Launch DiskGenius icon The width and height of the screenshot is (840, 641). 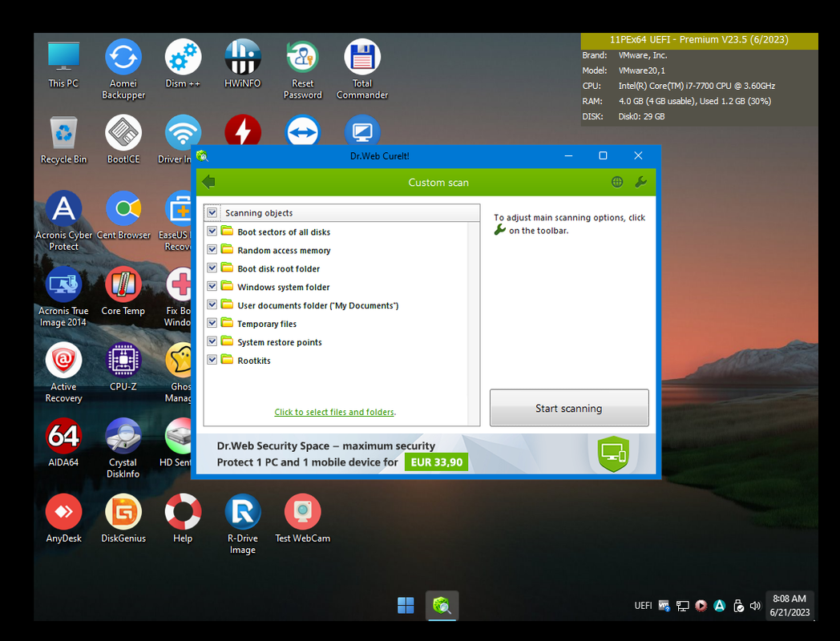[123, 519]
